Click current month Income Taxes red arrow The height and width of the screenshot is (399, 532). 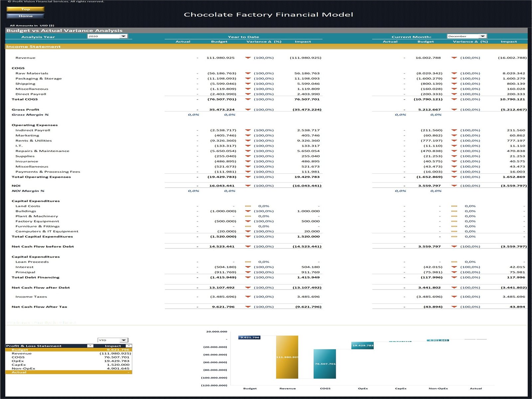(454, 297)
